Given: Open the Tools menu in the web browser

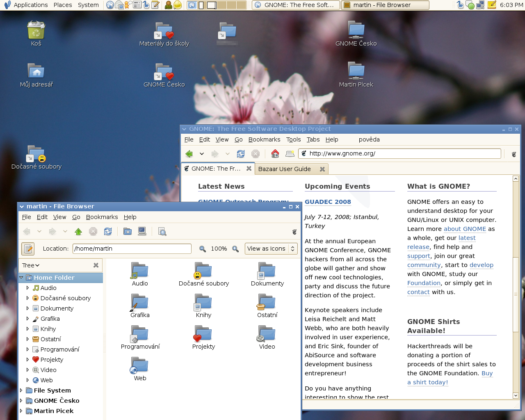Looking at the screenshot, I should click(x=294, y=140).
